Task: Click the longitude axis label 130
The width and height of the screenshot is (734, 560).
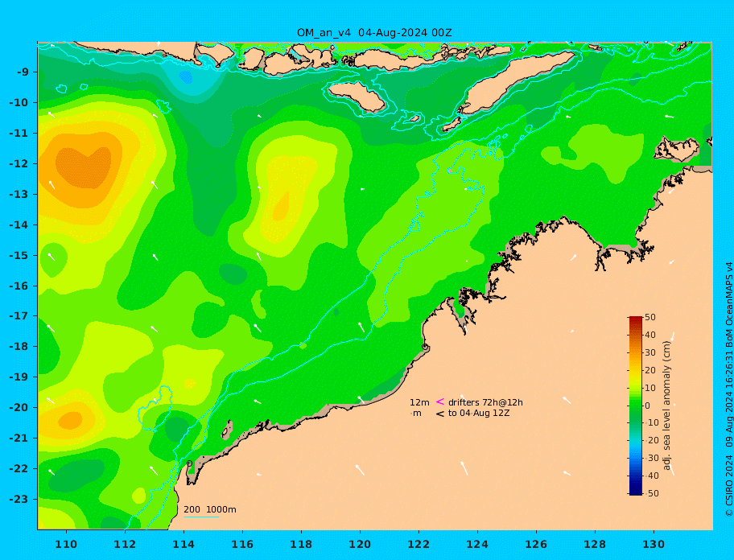Action: [x=654, y=544]
